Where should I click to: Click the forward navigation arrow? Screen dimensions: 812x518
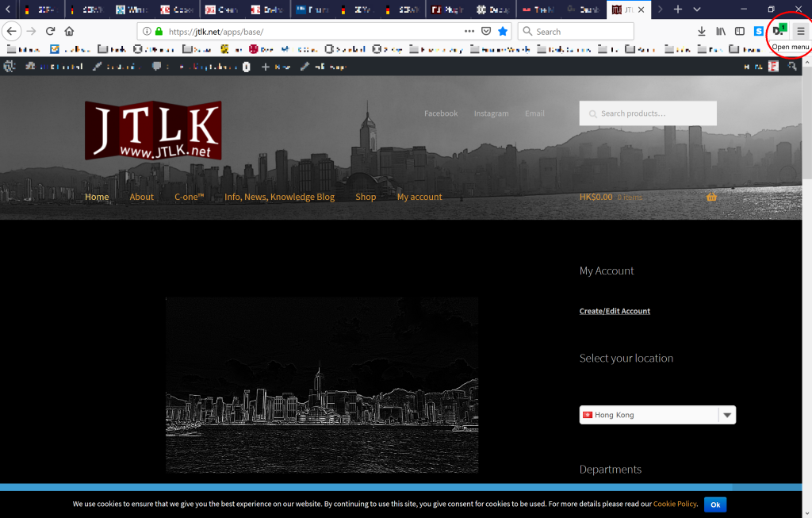[x=31, y=32]
